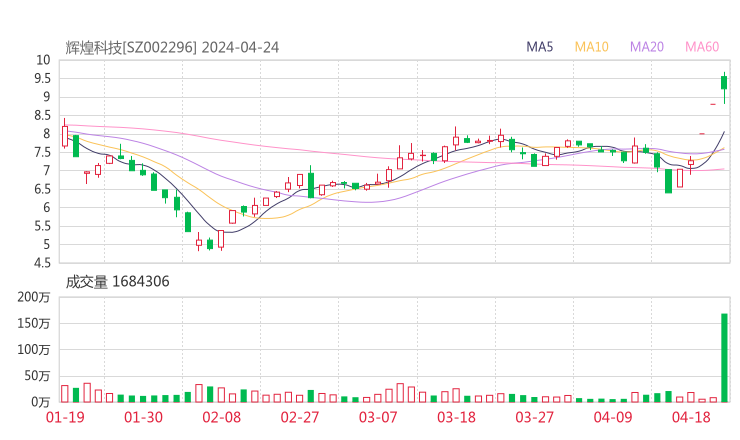Screen dimensions: 740x440
Task: Click the MA10 legend label
Action: point(591,47)
